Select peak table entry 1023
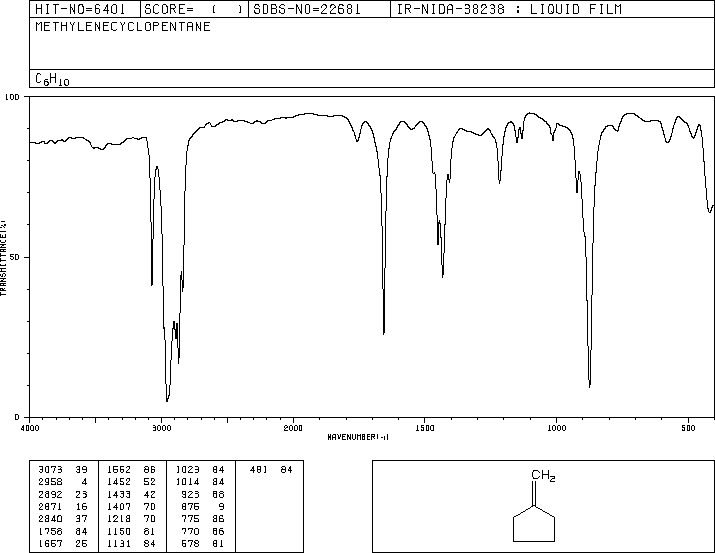 pyautogui.click(x=188, y=470)
